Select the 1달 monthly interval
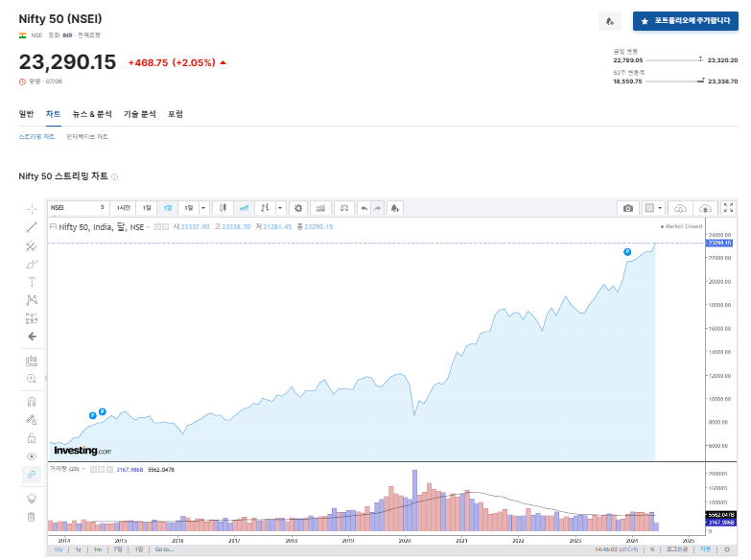Image resolution: width=751 pixels, height=560 pixels. pyautogui.click(x=168, y=208)
